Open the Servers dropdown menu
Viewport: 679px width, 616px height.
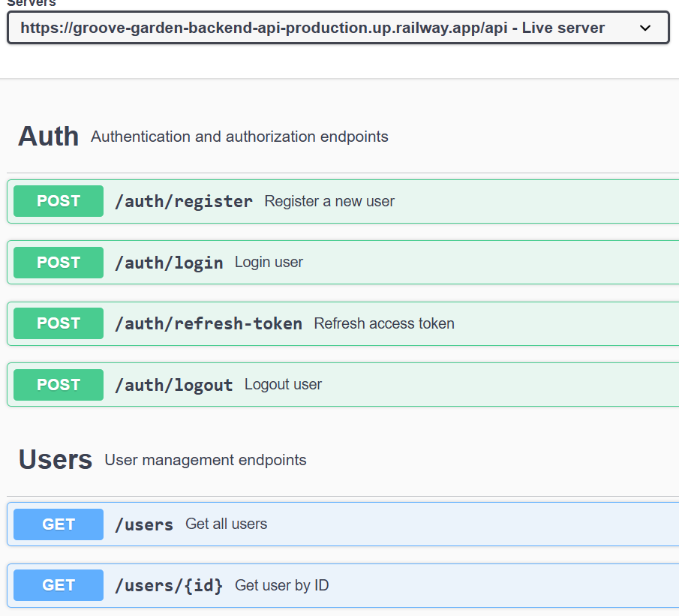pos(338,28)
